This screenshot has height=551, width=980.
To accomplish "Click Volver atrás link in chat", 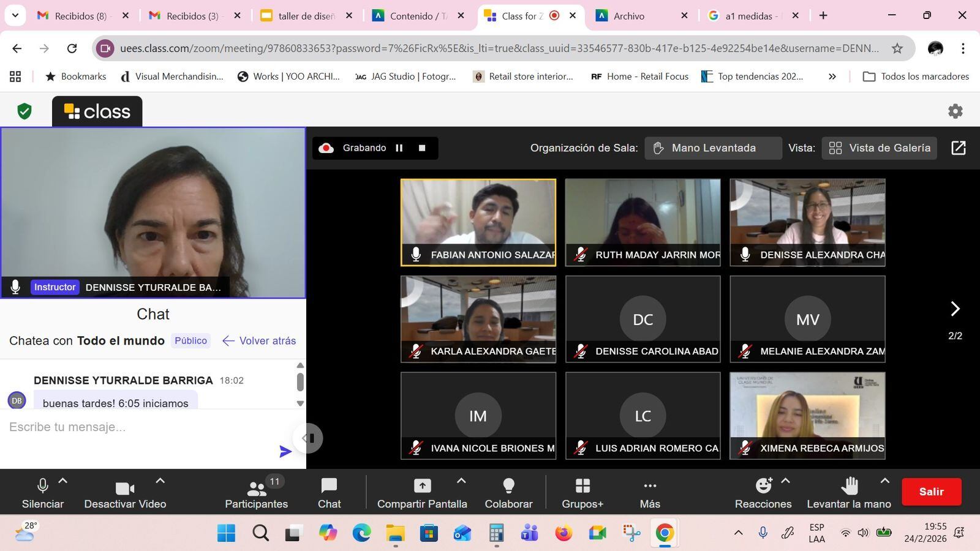I will click(259, 341).
